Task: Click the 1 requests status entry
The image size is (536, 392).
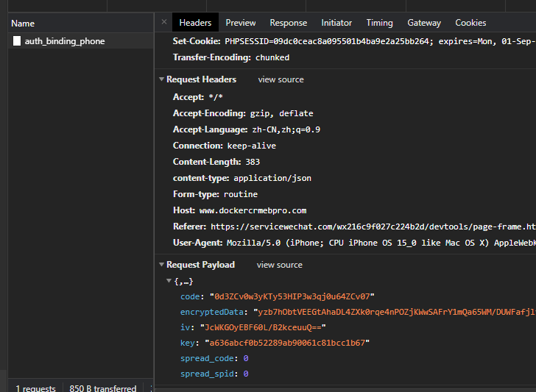Action: (35, 388)
